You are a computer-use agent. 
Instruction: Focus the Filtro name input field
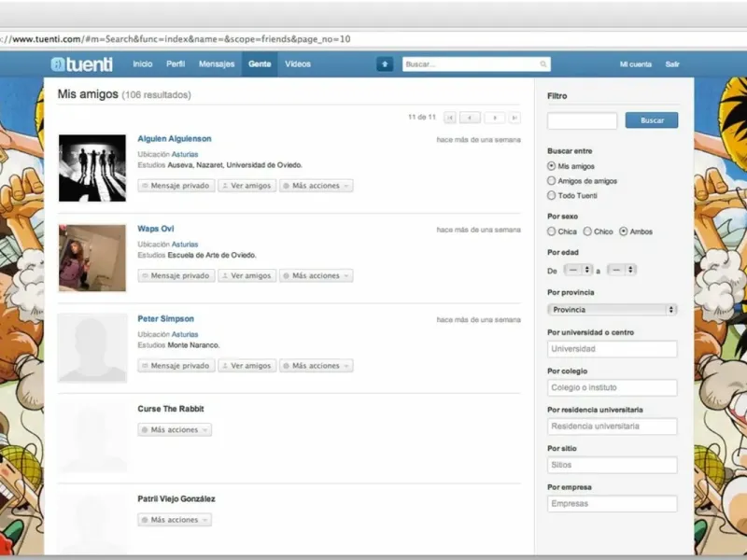(x=582, y=121)
